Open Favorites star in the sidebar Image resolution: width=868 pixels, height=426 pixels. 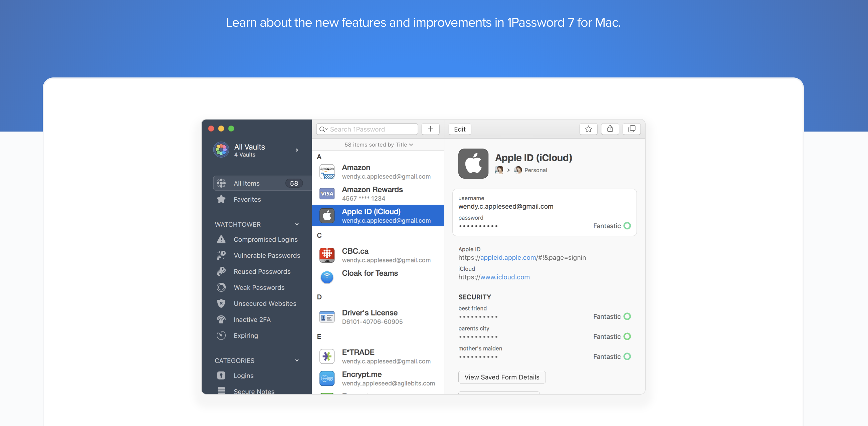[221, 199]
